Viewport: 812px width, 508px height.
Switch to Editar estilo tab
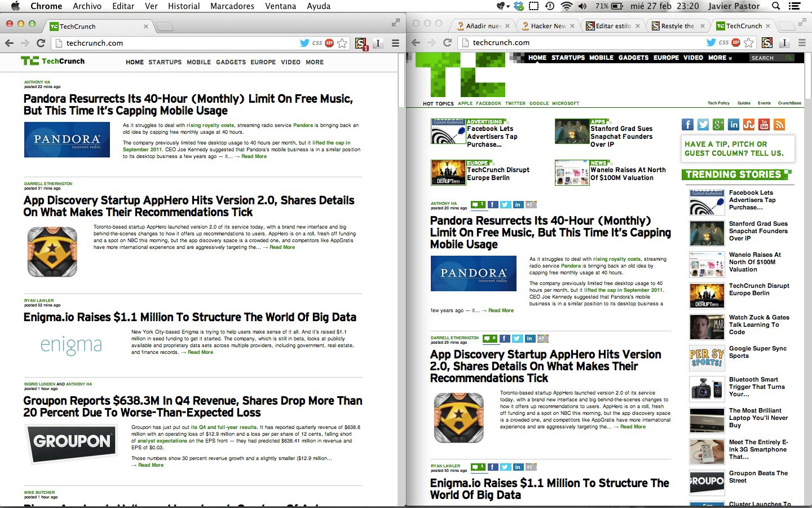click(x=614, y=26)
